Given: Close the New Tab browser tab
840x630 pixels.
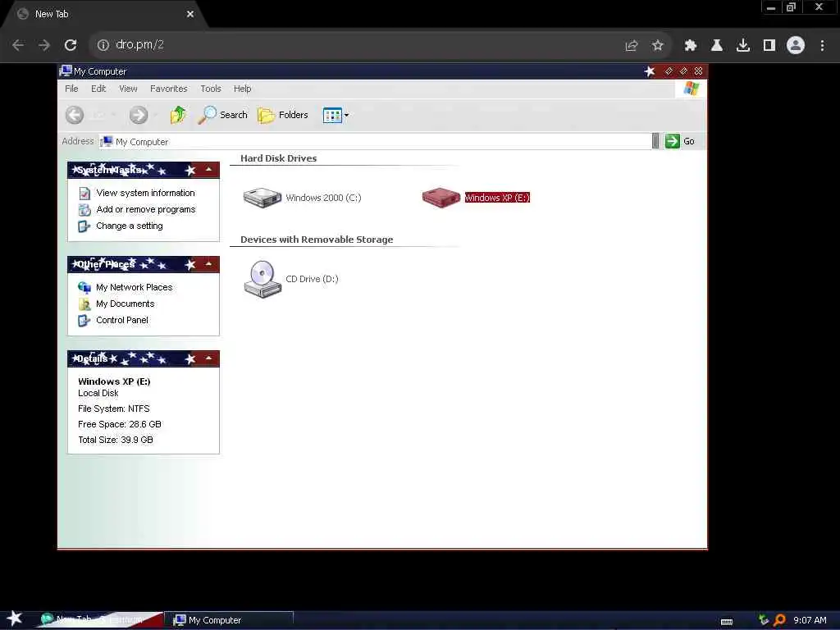Looking at the screenshot, I should click(x=190, y=14).
